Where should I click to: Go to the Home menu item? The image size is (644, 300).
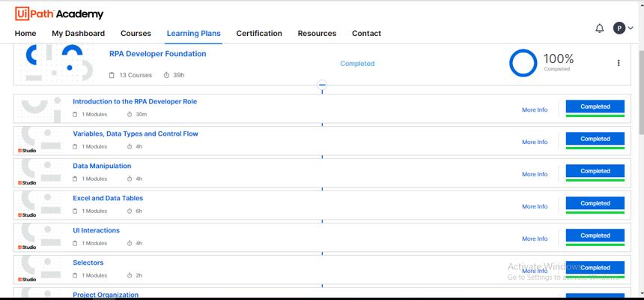click(x=25, y=34)
